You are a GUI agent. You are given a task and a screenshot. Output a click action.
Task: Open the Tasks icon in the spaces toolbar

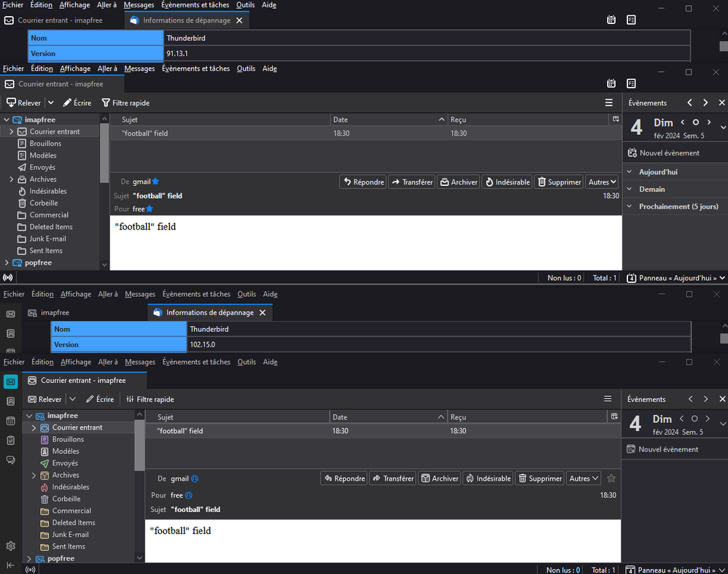coord(11,441)
